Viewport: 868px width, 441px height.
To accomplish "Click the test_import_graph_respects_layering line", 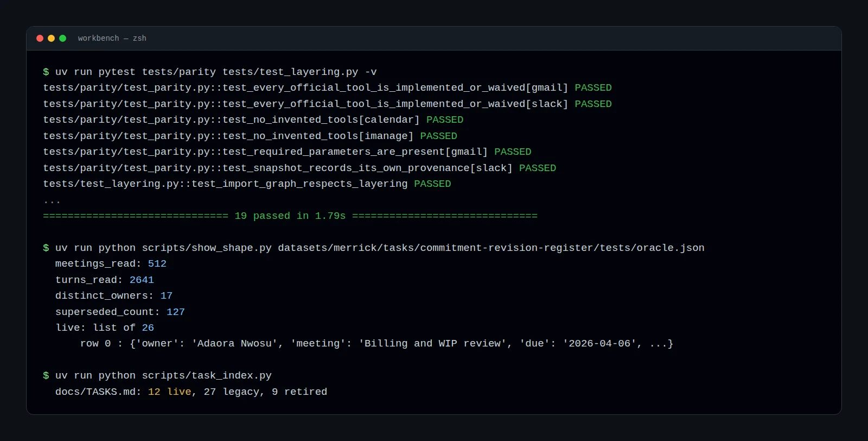I will 247,184.
